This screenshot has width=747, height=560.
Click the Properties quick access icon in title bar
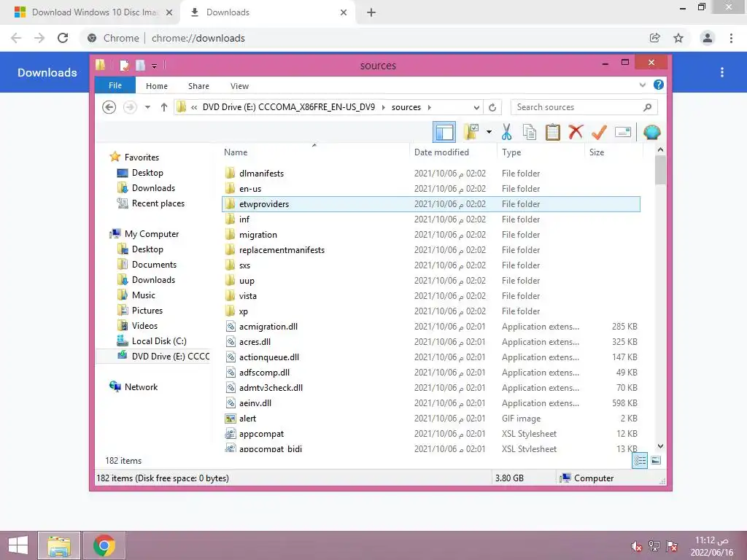coord(124,65)
